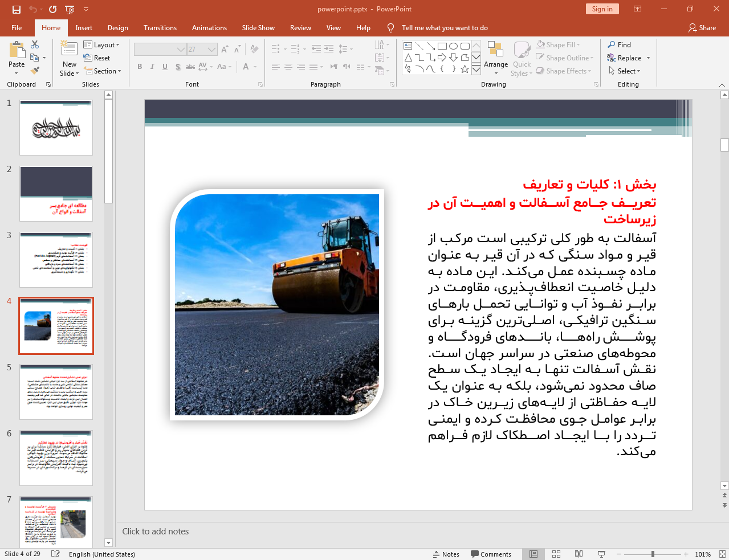Toggle Justify paragraph alignment
This screenshot has width=729, height=560.
(313, 67)
